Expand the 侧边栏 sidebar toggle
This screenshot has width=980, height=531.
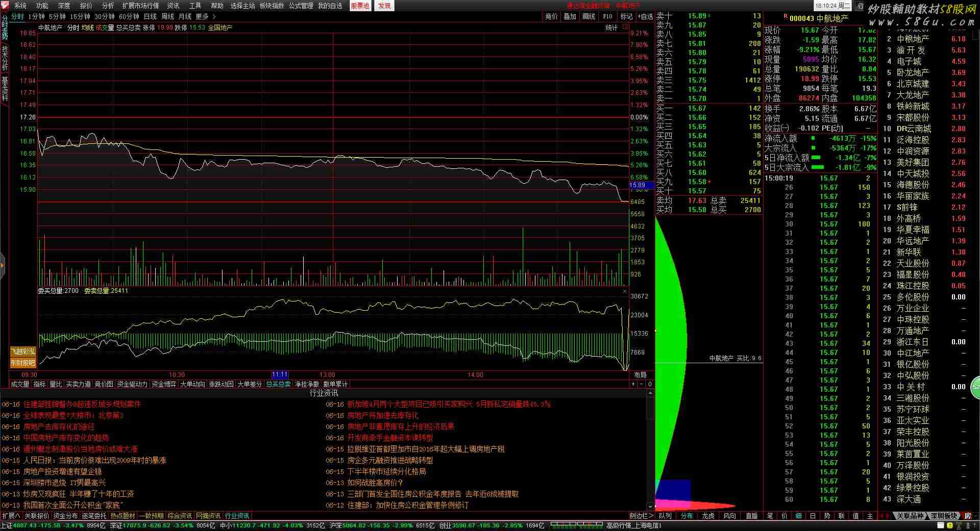point(641,516)
